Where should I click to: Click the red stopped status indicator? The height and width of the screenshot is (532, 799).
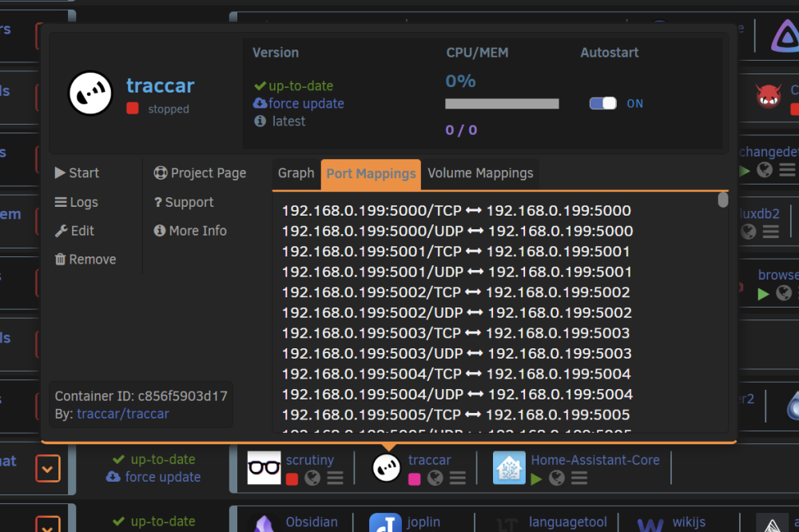coord(133,109)
